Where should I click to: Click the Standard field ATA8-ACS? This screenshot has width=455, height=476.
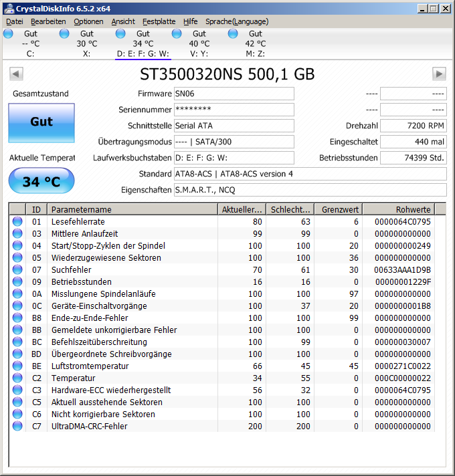point(310,174)
